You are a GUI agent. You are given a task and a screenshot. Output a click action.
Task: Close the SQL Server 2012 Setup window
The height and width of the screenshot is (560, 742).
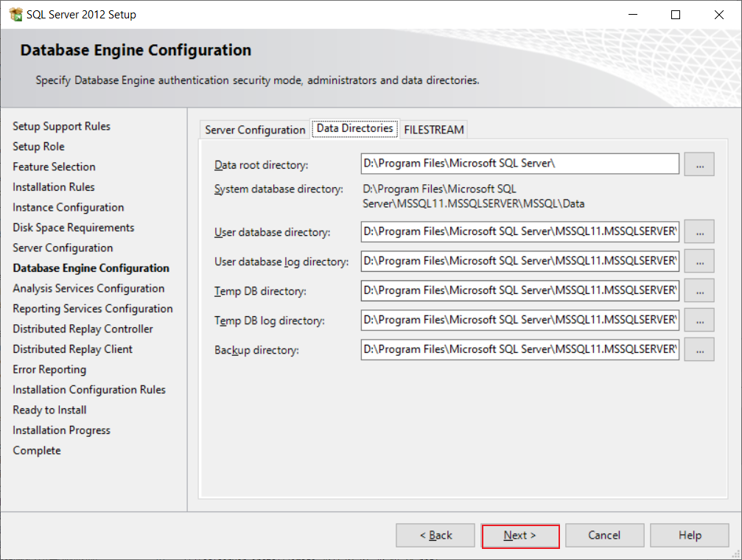click(719, 15)
